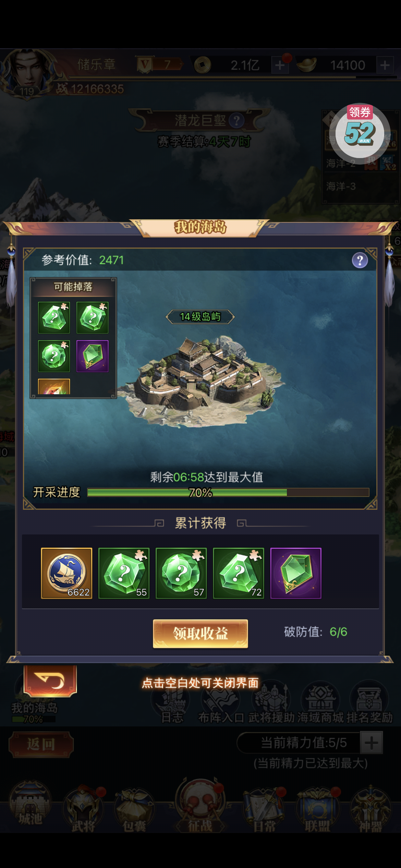Image resolution: width=401 pixels, height=868 pixels.
Task: Click the 返回 return button
Action: tap(41, 745)
